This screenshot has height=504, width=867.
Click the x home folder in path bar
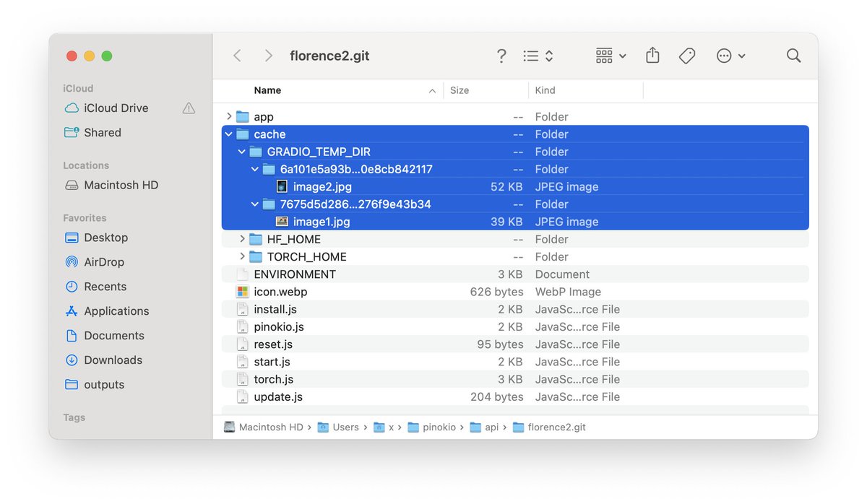point(384,427)
